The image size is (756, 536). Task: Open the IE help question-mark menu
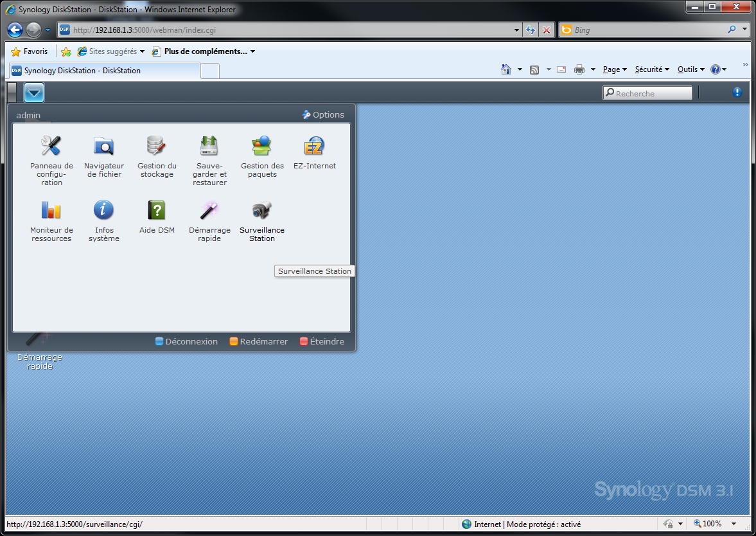[718, 69]
